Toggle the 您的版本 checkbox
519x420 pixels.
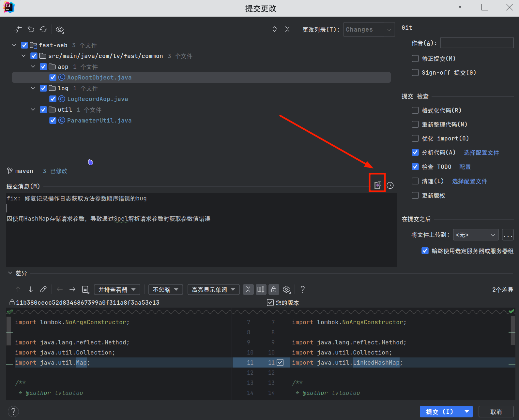270,303
